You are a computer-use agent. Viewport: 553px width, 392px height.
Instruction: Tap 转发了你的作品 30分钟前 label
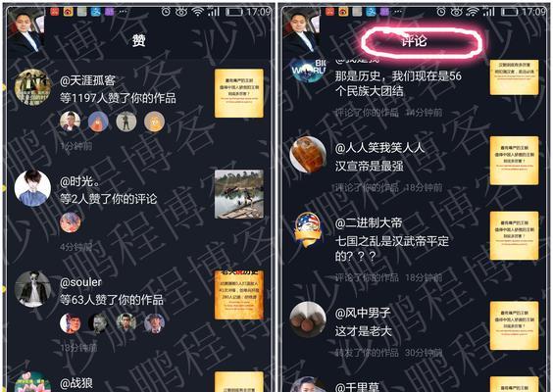pos(388,353)
